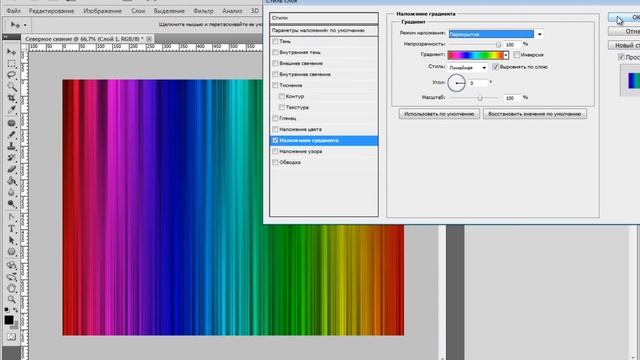The height and width of the screenshot is (360, 640).
Task: Select Параметры наложения: по умолчанию row
Action: click(324, 31)
